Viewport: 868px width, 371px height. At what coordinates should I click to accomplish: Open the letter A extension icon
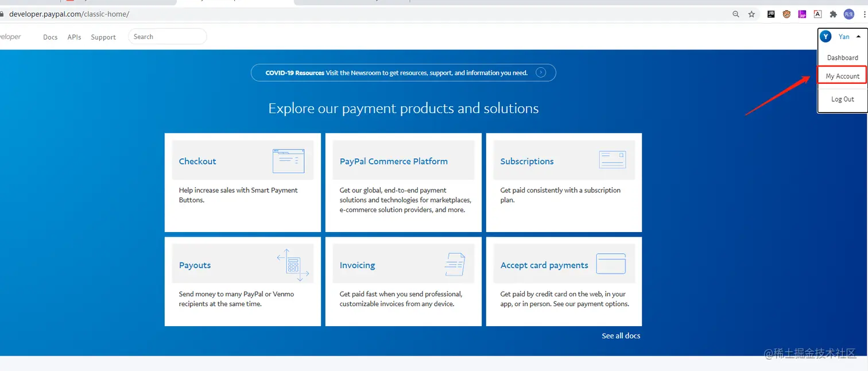tap(817, 14)
